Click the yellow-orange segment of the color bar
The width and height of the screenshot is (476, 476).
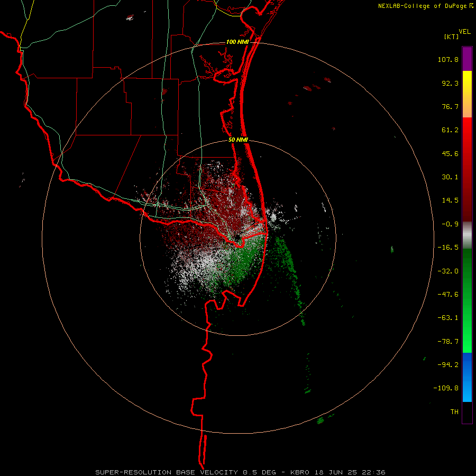pos(467,94)
